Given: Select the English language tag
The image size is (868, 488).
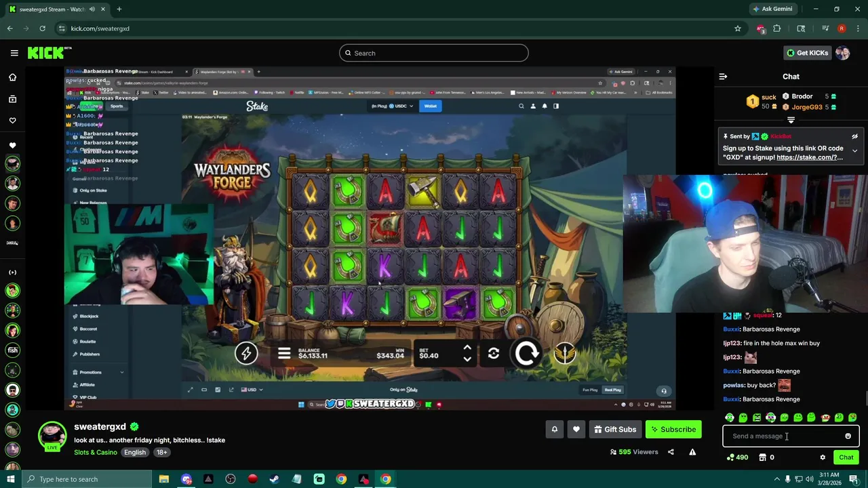Looking at the screenshot, I should click(x=135, y=452).
